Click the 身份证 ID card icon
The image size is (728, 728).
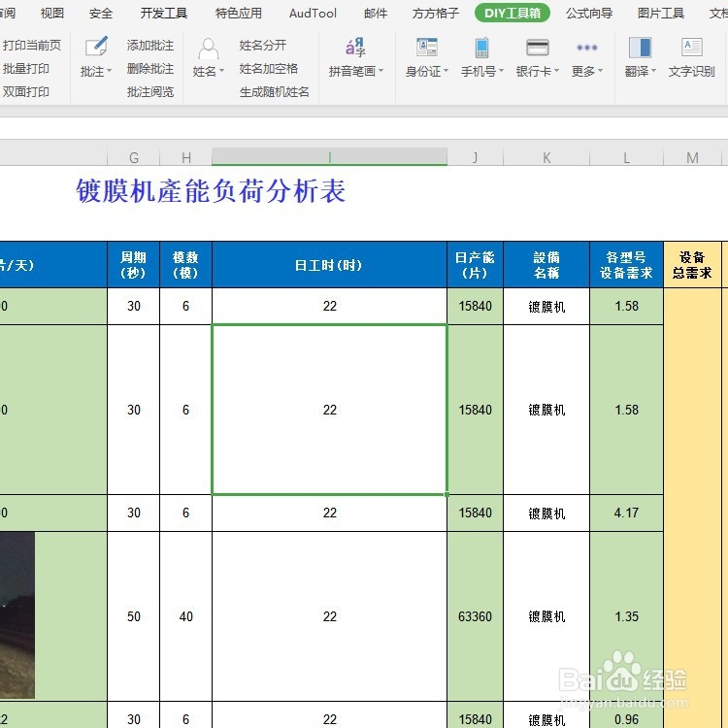[427, 47]
